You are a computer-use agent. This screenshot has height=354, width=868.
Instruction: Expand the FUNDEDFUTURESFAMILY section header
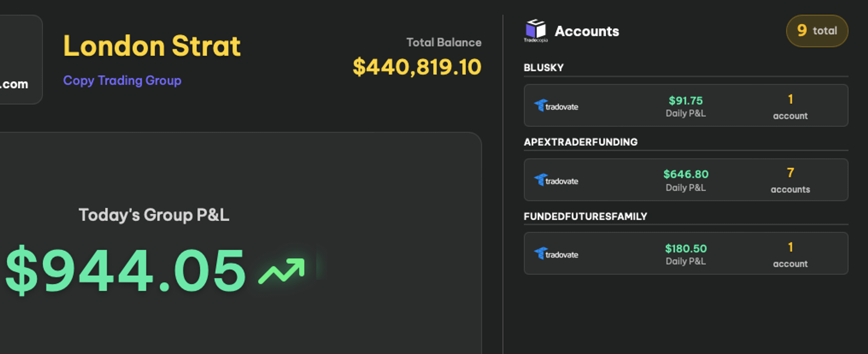click(x=585, y=216)
